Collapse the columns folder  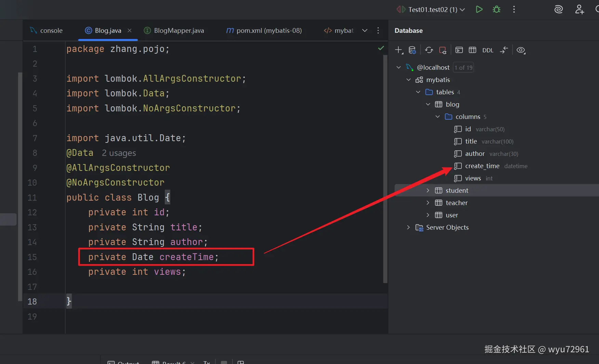tap(438, 117)
